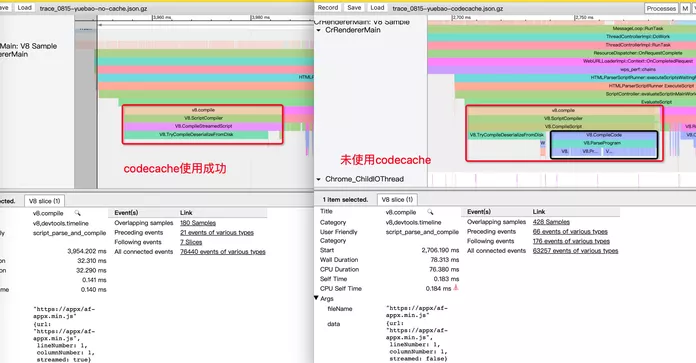Image resolution: width=696 pixels, height=363 pixels.
Task: Open the 428 Samples link
Action: click(x=551, y=222)
